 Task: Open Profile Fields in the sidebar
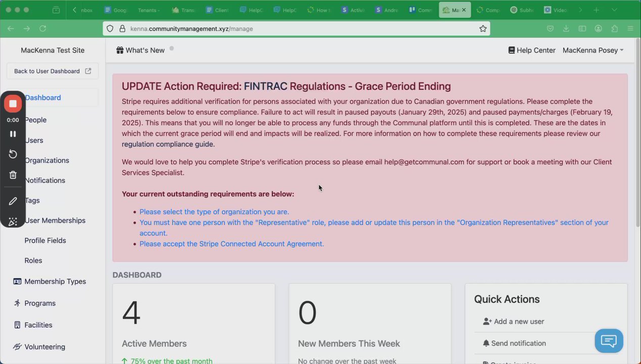pos(45,241)
